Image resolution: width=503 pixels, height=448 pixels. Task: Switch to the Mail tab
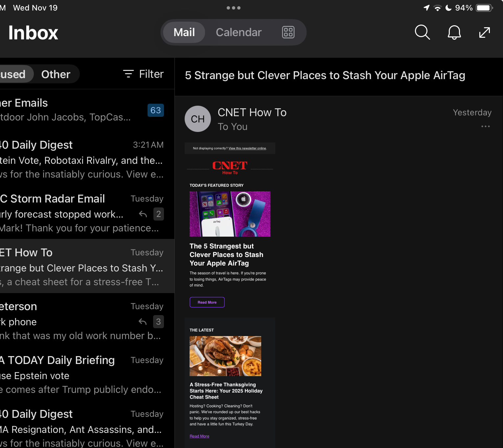(x=184, y=32)
